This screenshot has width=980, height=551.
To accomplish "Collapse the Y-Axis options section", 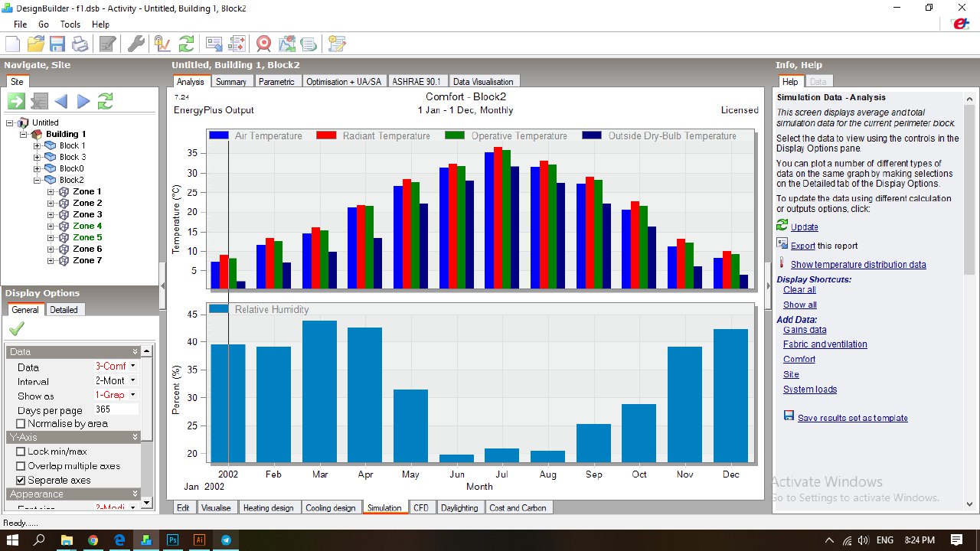I will click(x=136, y=437).
